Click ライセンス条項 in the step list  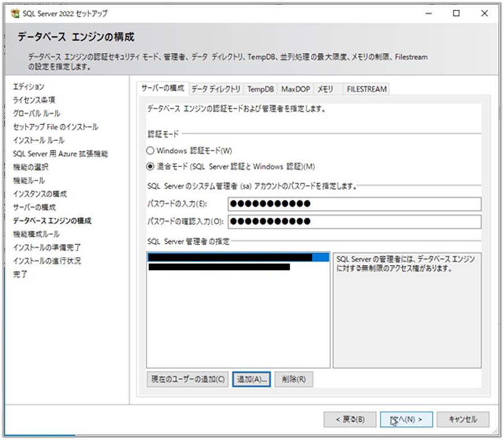34,100
